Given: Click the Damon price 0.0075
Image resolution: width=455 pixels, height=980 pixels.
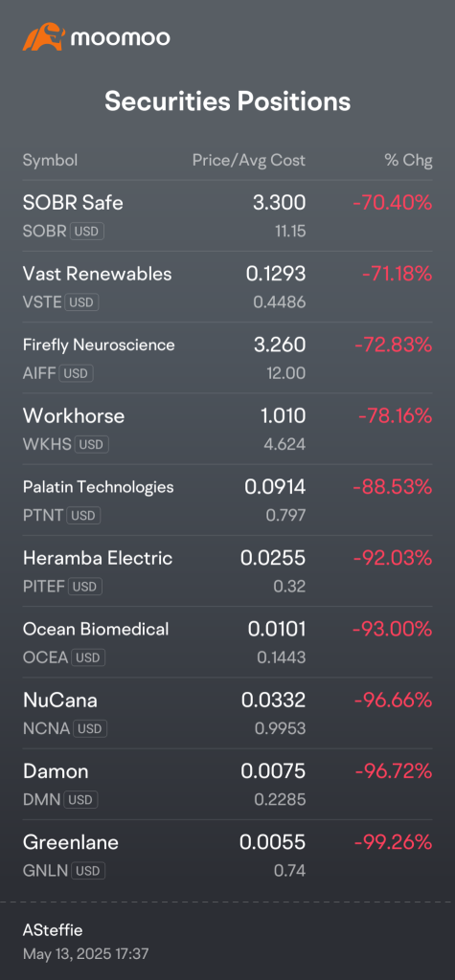Looking at the screenshot, I should pos(273,771).
